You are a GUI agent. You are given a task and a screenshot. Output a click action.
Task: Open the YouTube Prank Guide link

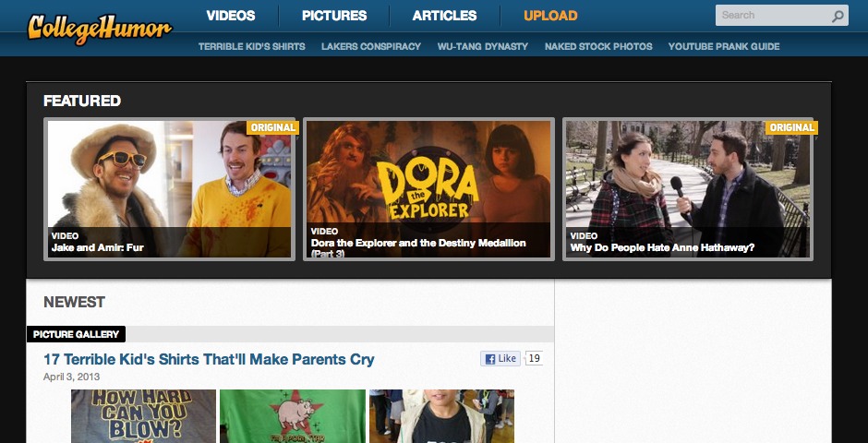(x=724, y=46)
